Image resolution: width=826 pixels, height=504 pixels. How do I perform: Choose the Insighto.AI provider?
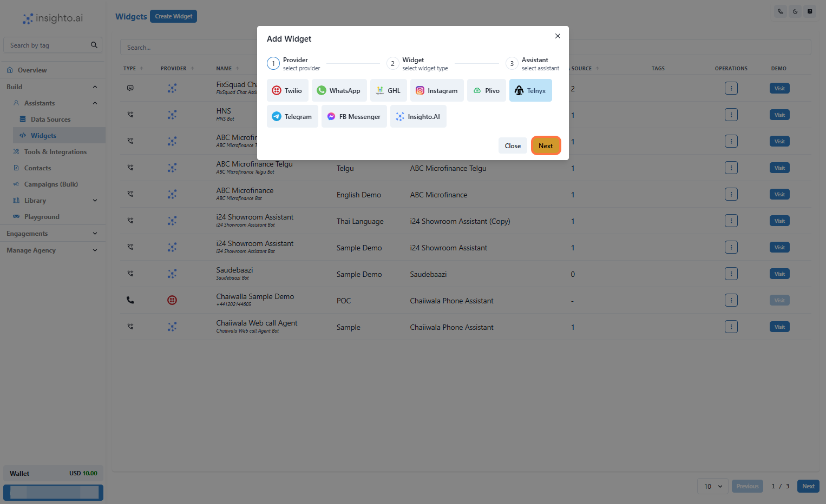click(x=418, y=116)
